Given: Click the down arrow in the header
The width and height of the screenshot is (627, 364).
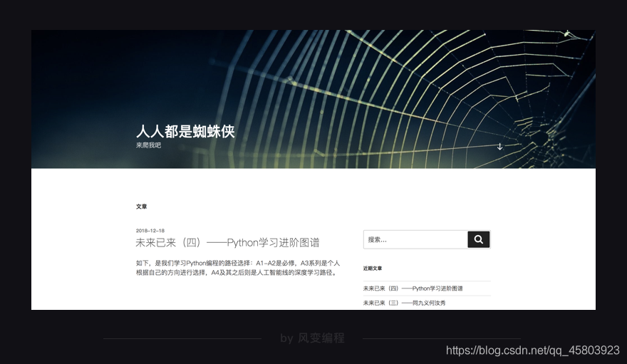Looking at the screenshot, I should tap(499, 147).
